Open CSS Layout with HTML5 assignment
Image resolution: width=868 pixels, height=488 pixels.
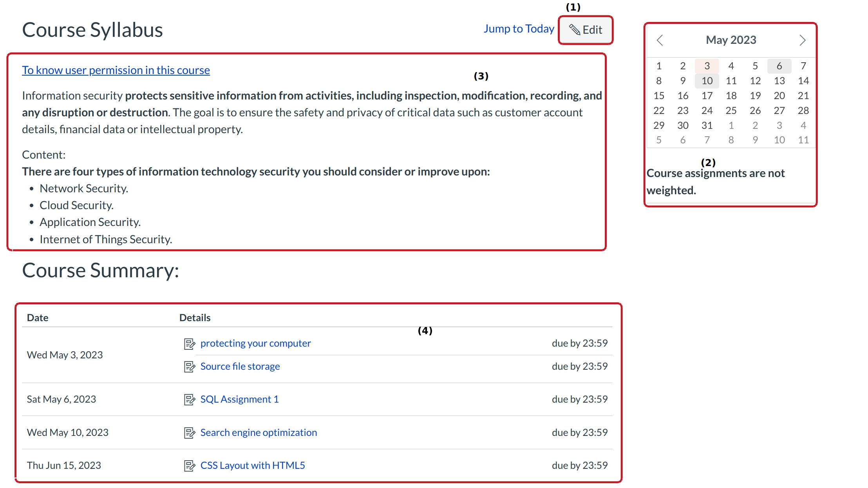click(253, 466)
